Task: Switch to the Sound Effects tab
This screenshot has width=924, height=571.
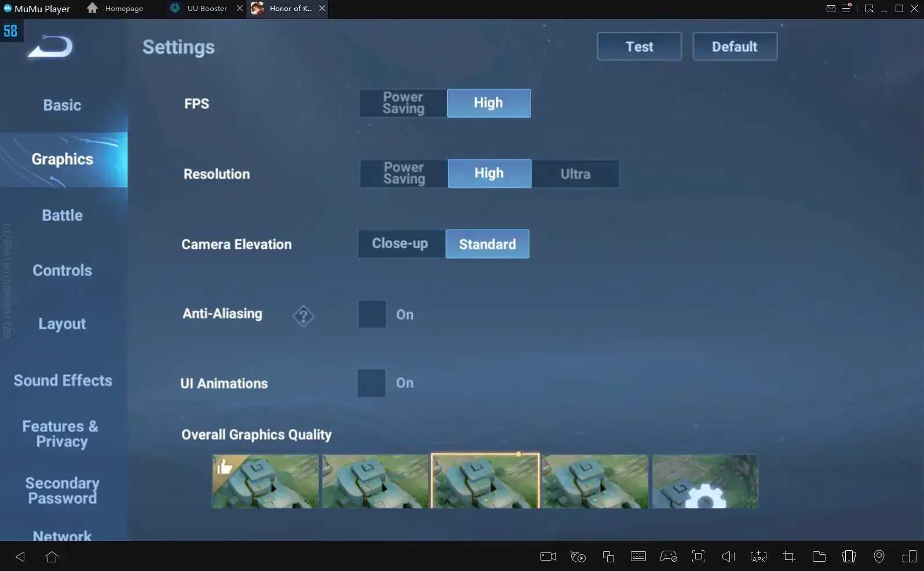Action: tap(63, 381)
